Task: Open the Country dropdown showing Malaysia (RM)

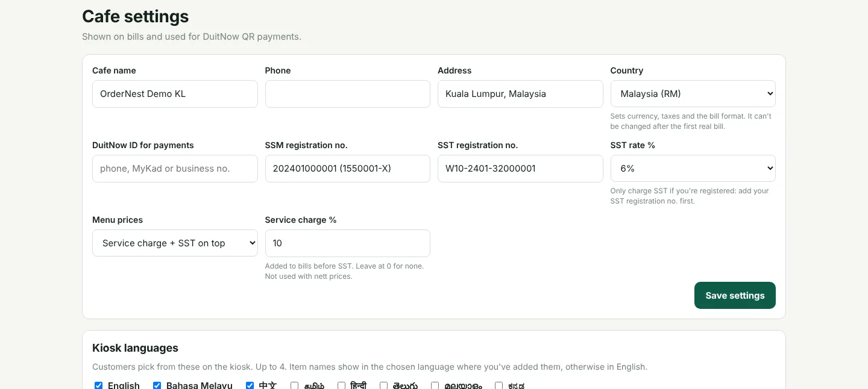Action: (x=693, y=94)
